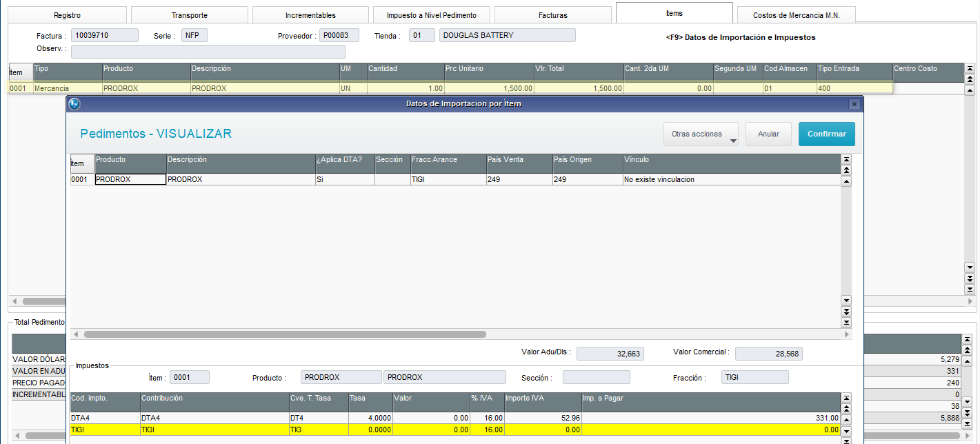980x444 pixels.
Task: Page up in Pedimentos dialog grid
Action: [846, 170]
